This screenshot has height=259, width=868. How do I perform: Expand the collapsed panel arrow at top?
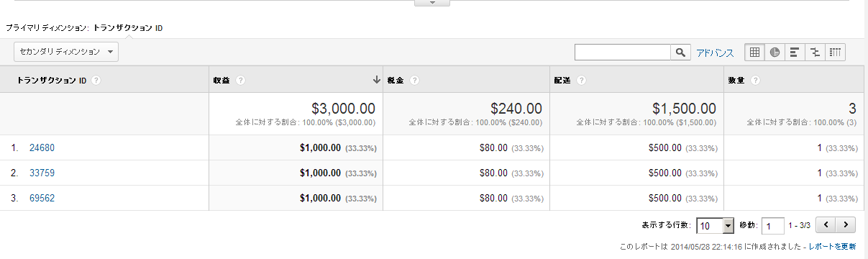click(x=432, y=3)
